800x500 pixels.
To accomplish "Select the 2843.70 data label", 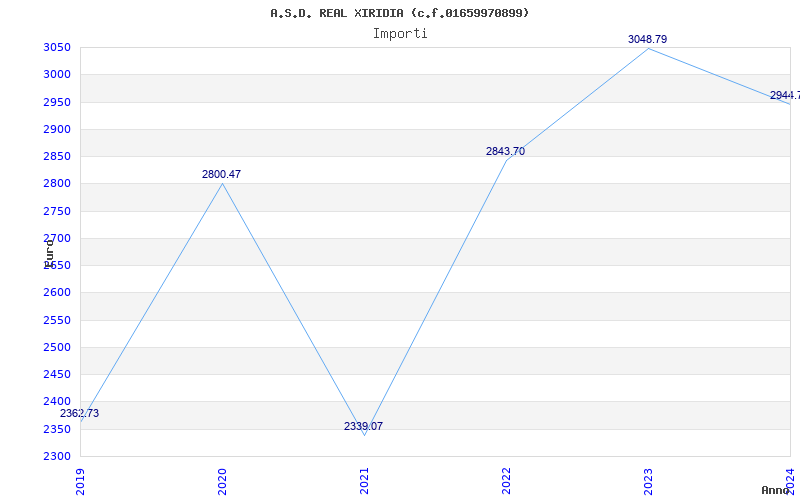I will click(x=505, y=151).
